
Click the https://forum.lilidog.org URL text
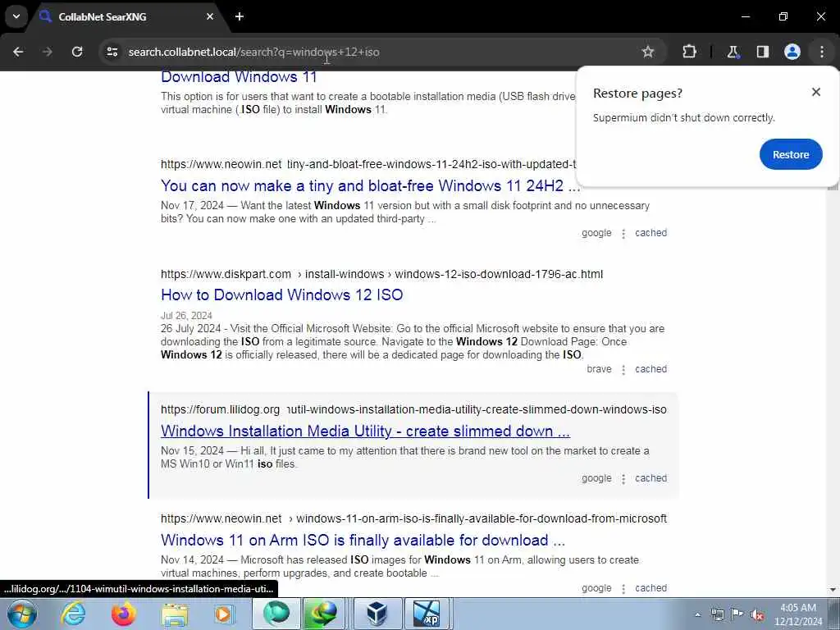220,410
